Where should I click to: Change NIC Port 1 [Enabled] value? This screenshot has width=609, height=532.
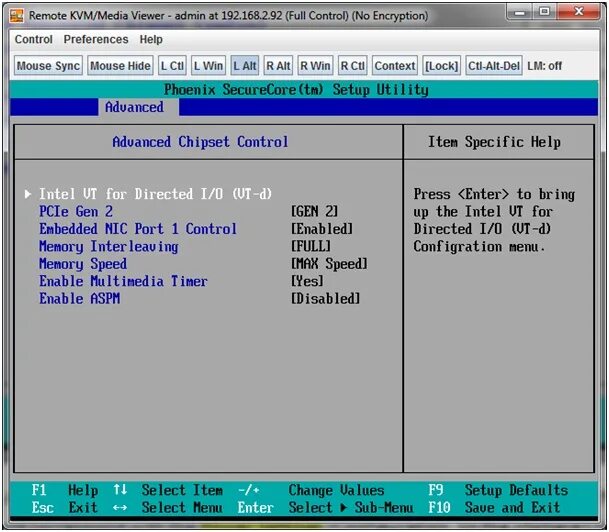[322, 229]
